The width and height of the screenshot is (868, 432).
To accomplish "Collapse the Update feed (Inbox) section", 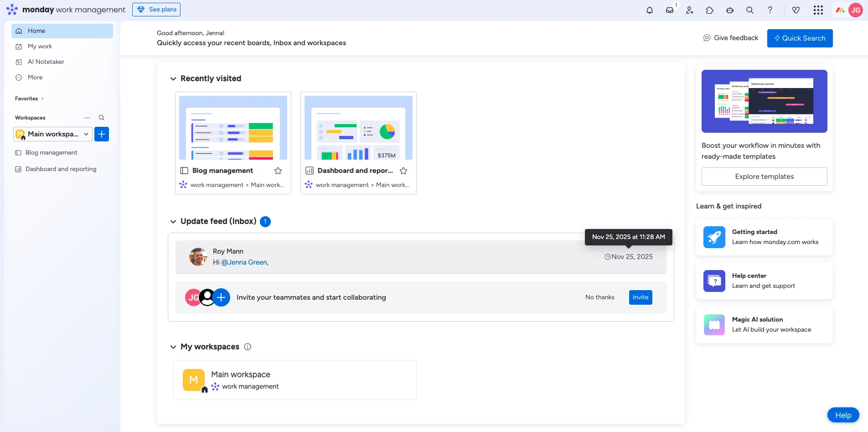I will (173, 222).
